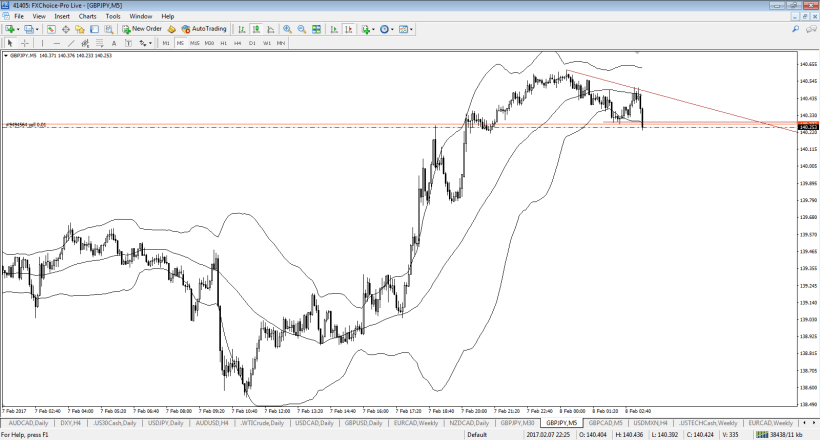The image size is (820, 440).
Task: Switch timeframe to M1
Action: click(166, 43)
